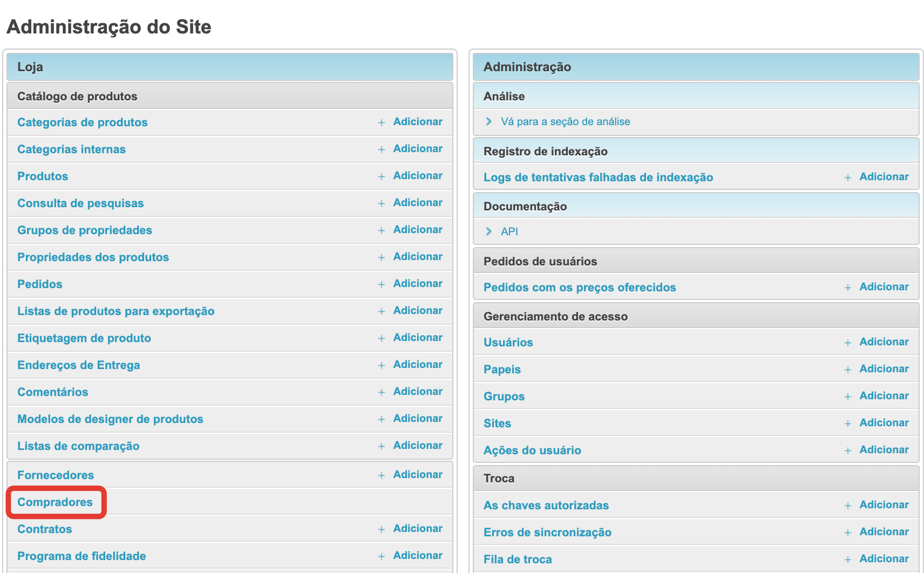Click chevron beside Vá para a seção de análise
The height and width of the screenshot is (573, 924).
[488, 121]
